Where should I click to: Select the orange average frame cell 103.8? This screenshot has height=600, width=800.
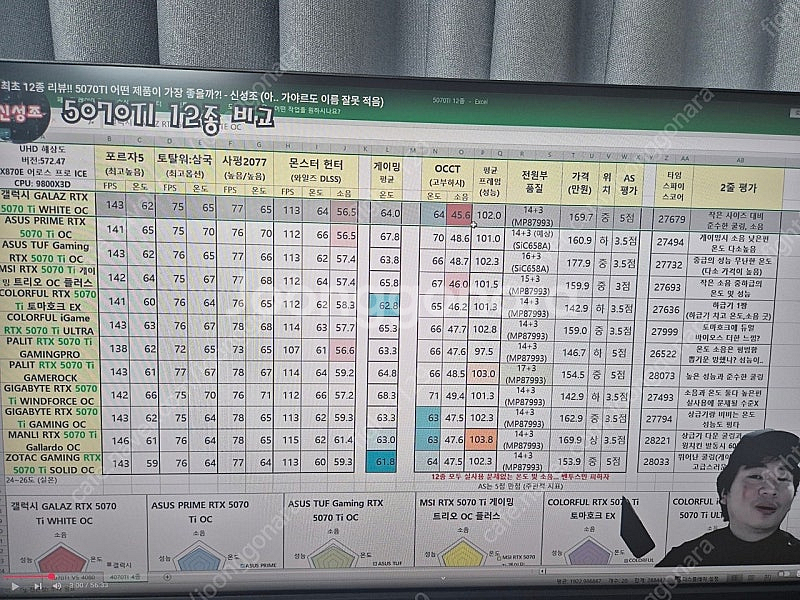pos(481,439)
